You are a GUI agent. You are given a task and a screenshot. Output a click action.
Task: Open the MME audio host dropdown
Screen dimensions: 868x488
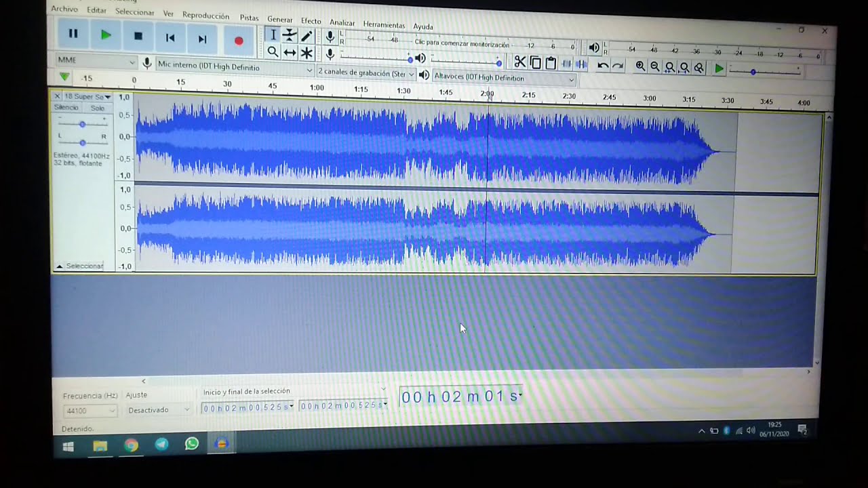tap(96, 61)
